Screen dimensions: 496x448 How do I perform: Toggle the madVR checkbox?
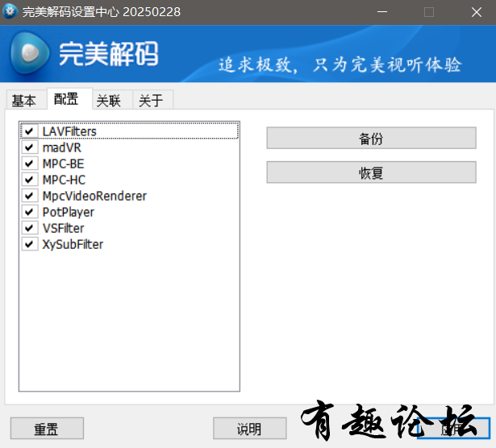click(29, 147)
